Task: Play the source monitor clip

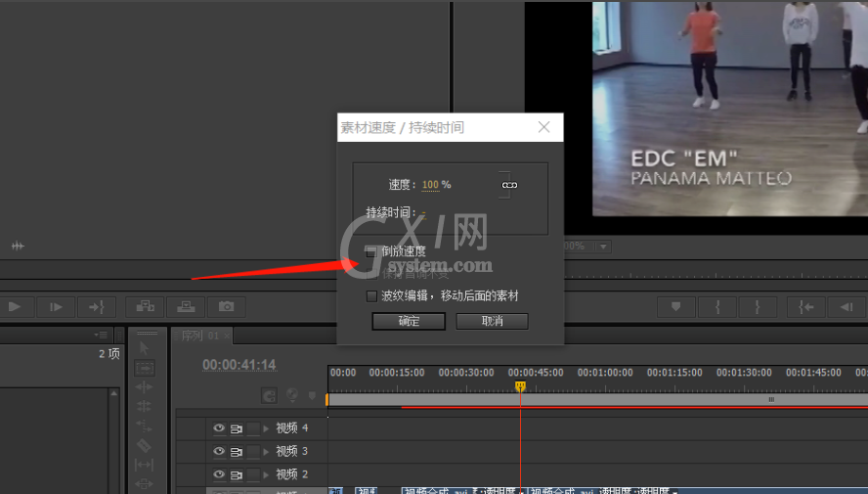Action: 15,307
